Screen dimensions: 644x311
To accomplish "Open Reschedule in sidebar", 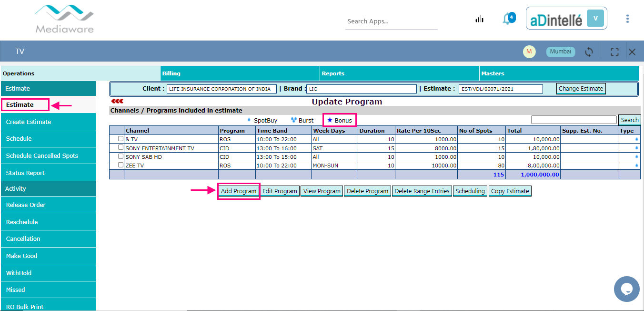I will tap(48, 222).
